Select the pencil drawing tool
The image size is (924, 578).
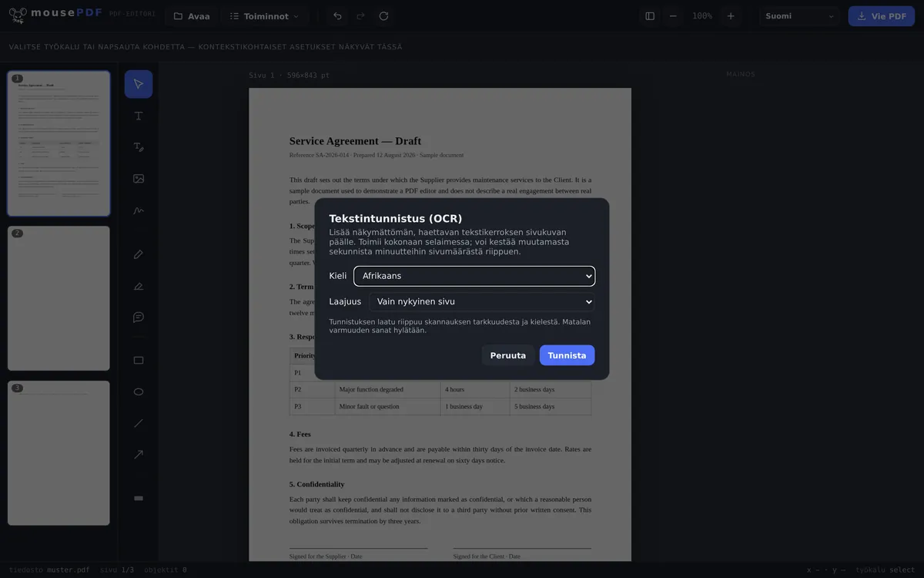pyautogui.click(x=139, y=254)
